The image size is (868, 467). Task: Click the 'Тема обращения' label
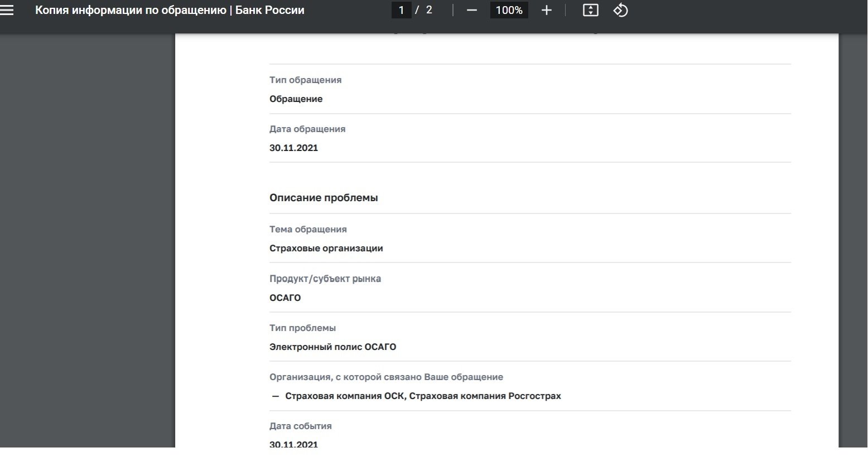point(308,229)
